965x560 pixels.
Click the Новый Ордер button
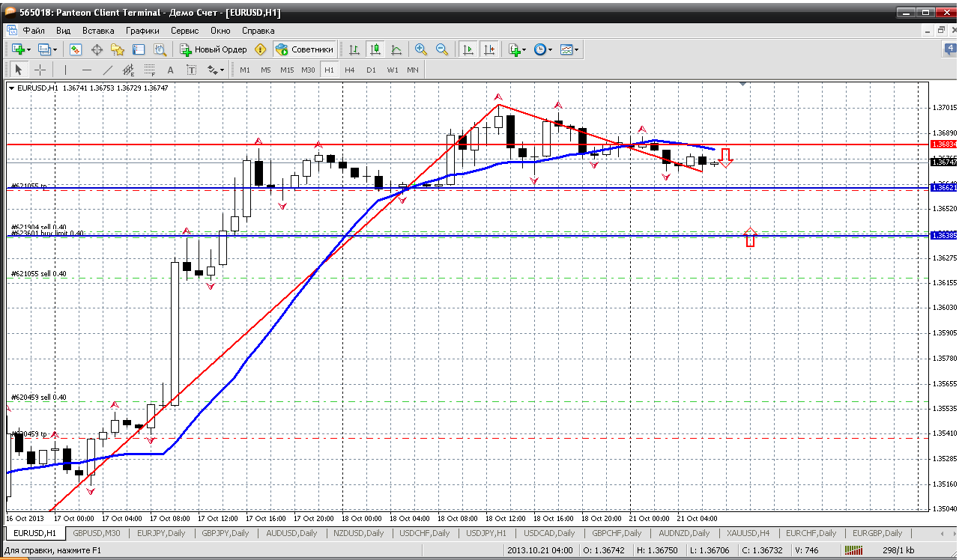(x=213, y=49)
